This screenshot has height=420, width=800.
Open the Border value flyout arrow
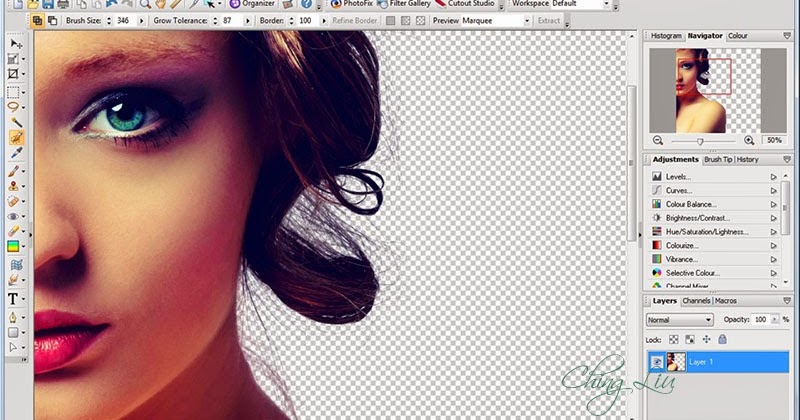(323, 21)
